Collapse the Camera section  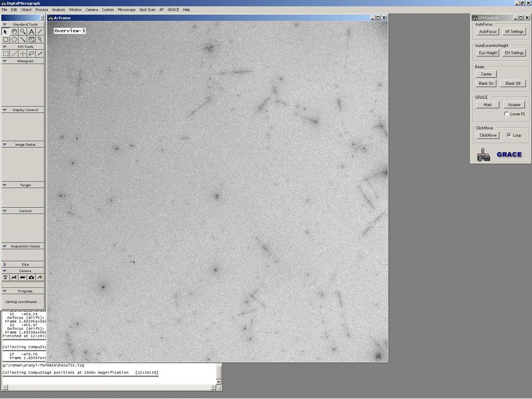tap(4, 271)
